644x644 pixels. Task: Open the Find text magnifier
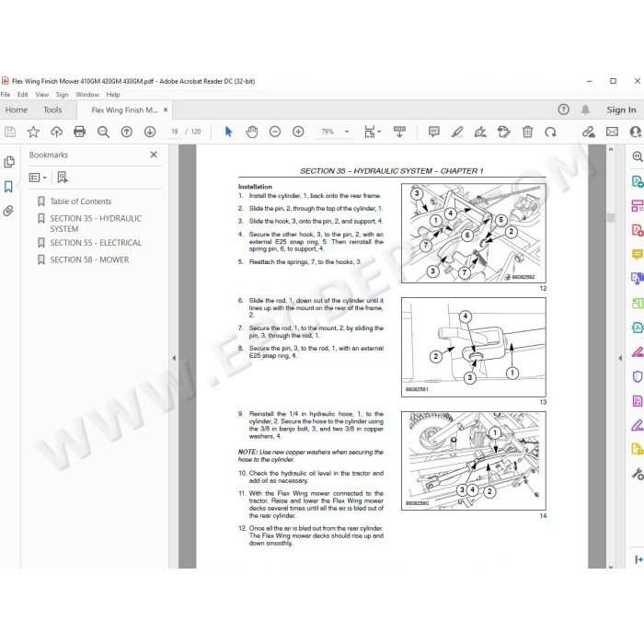[x=103, y=132]
